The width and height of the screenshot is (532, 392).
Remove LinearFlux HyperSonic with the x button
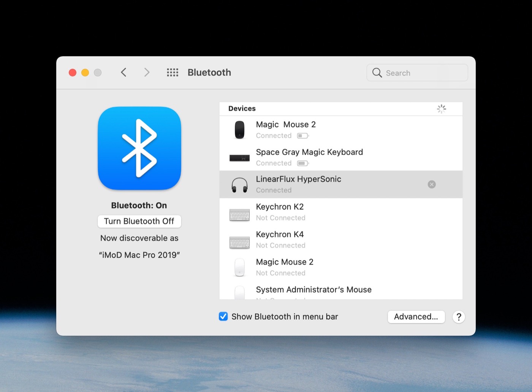pyautogui.click(x=432, y=184)
